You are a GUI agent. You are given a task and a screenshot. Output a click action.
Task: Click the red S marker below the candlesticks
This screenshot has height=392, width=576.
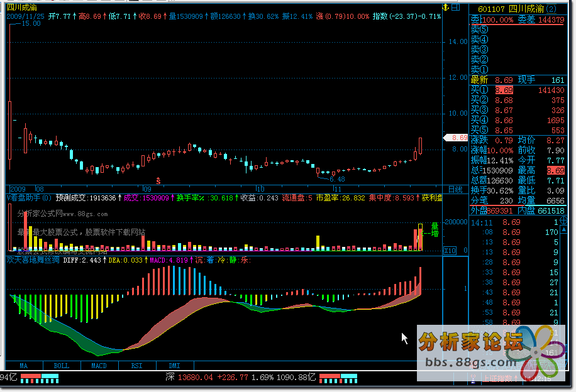[158, 180]
